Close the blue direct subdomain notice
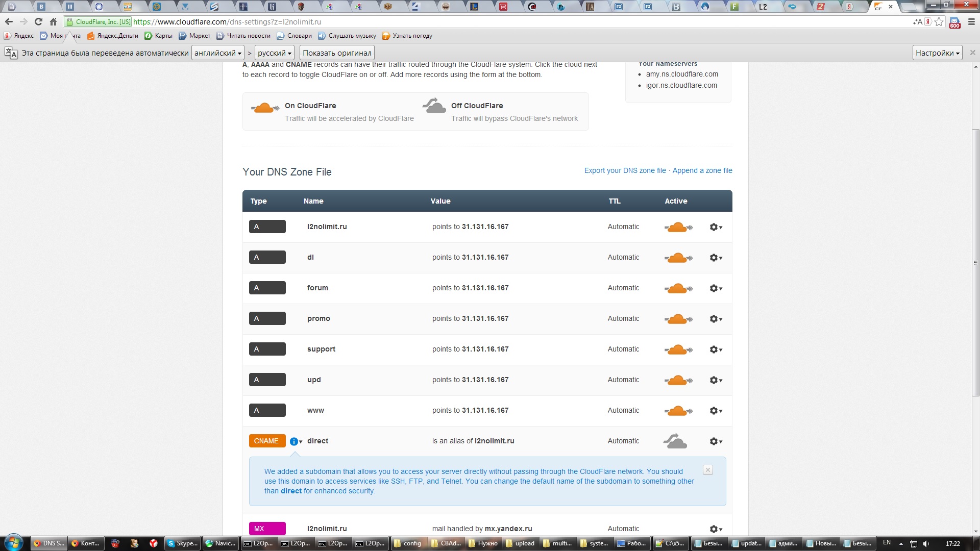Viewport: 980px width, 551px height. (707, 470)
